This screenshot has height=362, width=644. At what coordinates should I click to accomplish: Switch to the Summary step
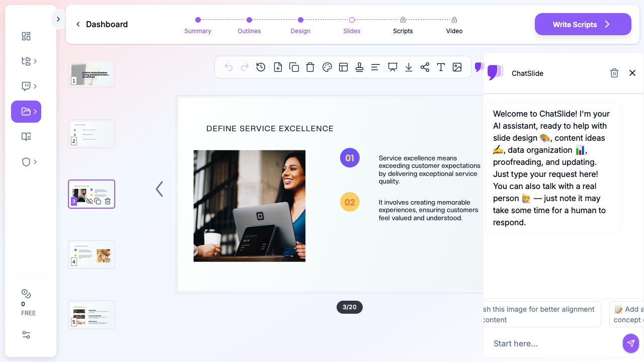(x=198, y=25)
